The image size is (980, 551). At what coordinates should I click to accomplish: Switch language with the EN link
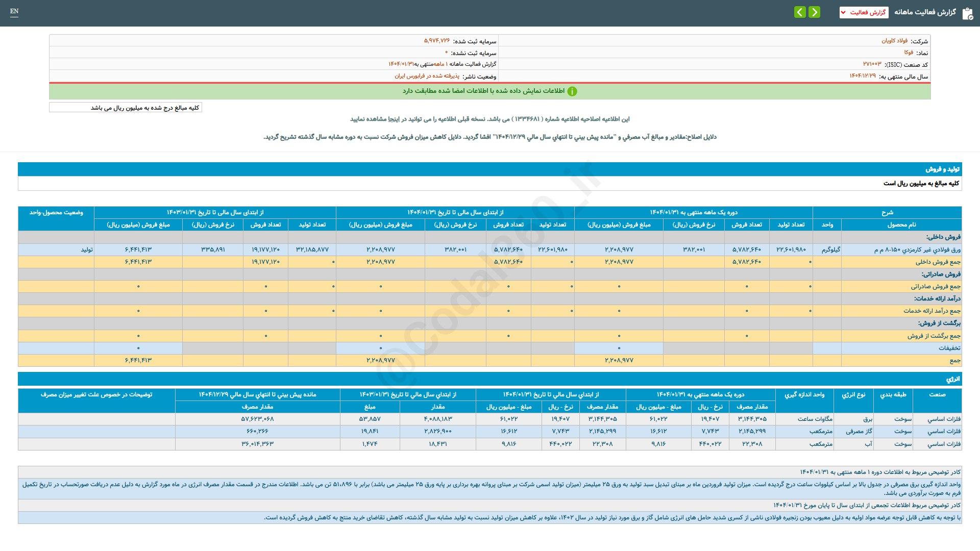pos(14,11)
